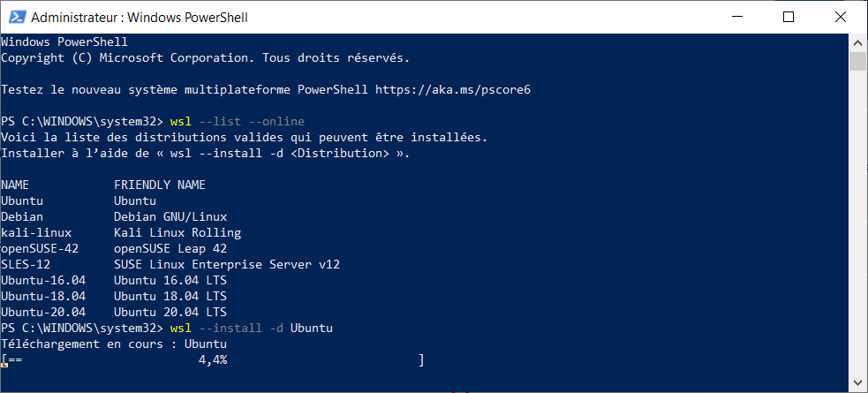
Task: Click 'Téléchargement en cours : Ubuntu' line
Action: pyautogui.click(x=114, y=344)
